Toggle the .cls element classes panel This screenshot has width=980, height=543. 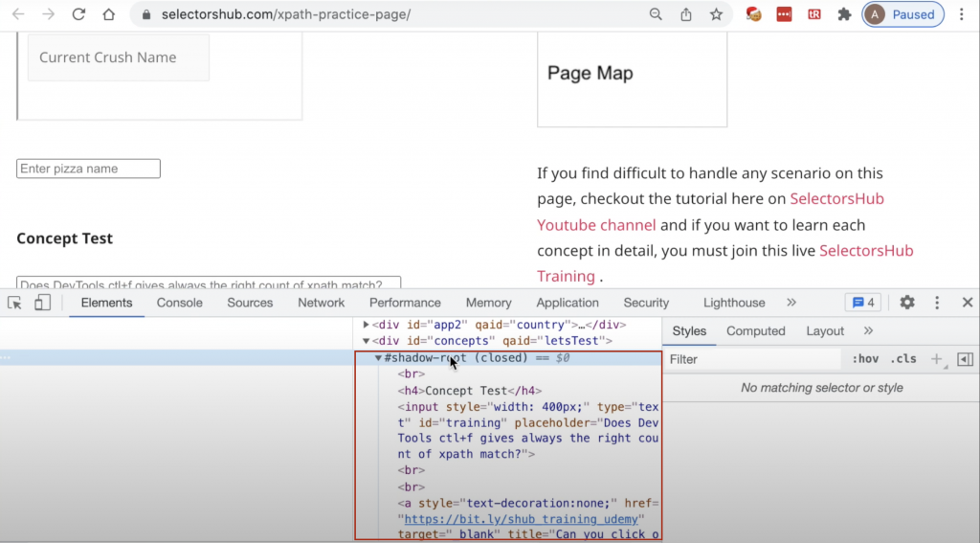pos(902,359)
